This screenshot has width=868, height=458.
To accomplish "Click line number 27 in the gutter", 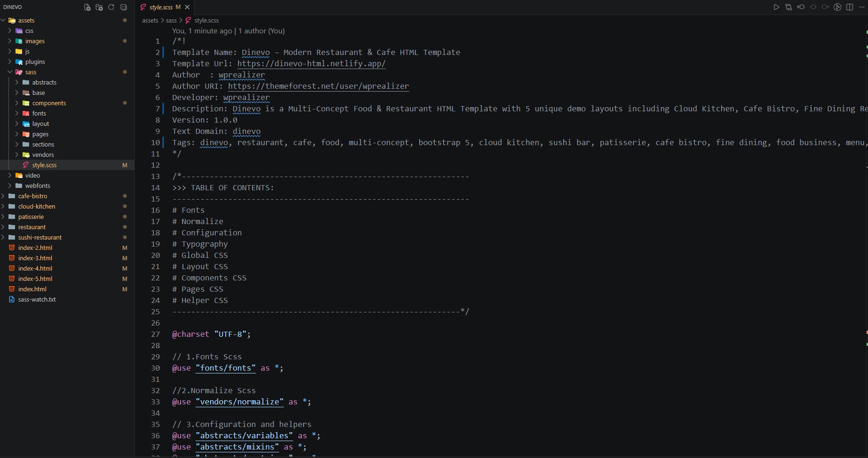I will click(155, 334).
